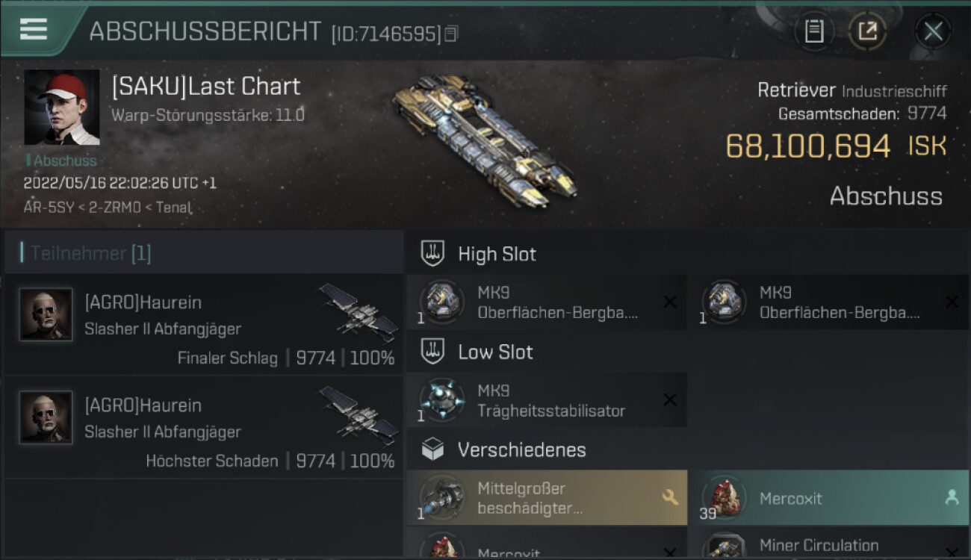The height and width of the screenshot is (560, 971).
Task: Select the second Haurein portrait, Höchster Schaden
Action: pyautogui.click(x=46, y=417)
